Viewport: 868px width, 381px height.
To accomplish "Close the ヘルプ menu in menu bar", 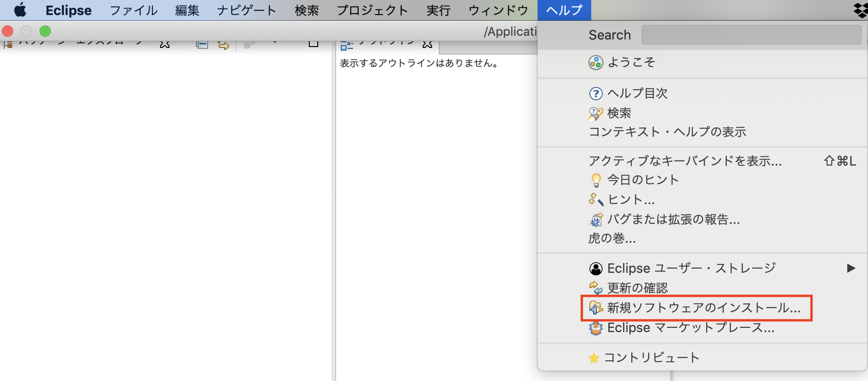I will click(x=564, y=10).
